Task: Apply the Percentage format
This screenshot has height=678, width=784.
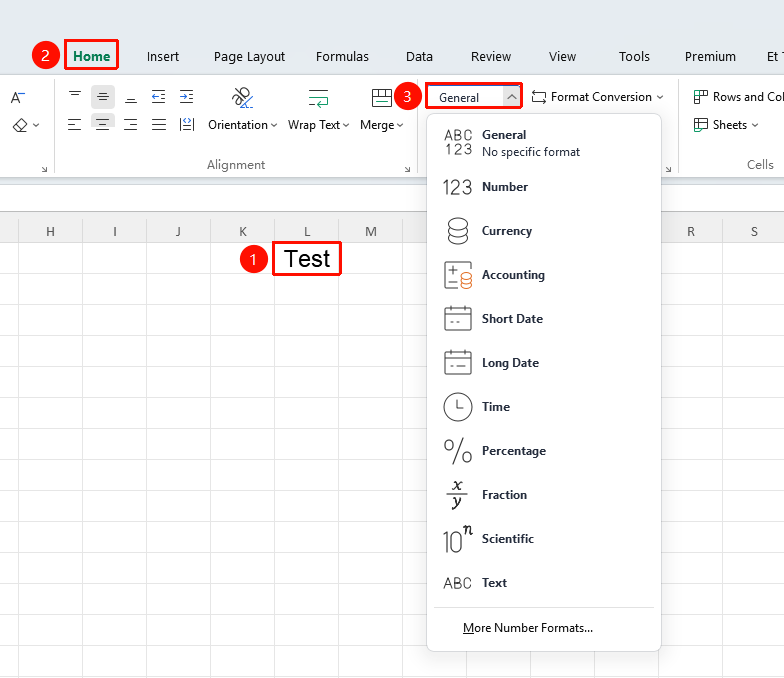Action: point(544,451)
